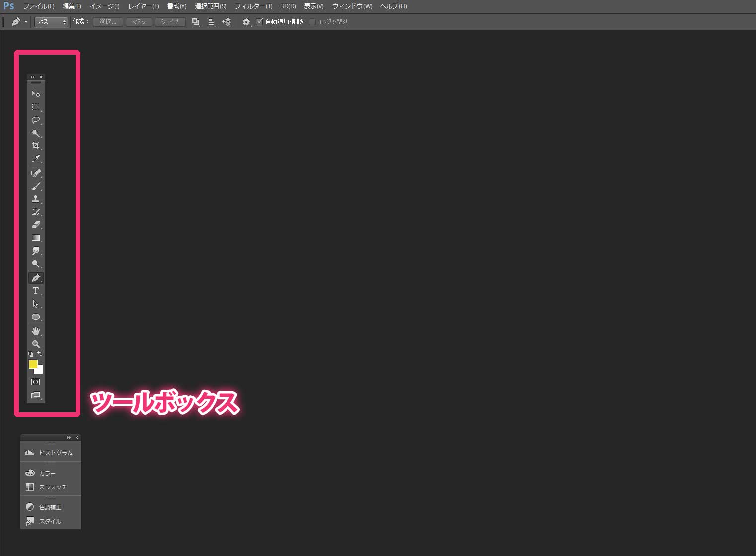Select the Magic Wand tool

[x=36, y=133]
